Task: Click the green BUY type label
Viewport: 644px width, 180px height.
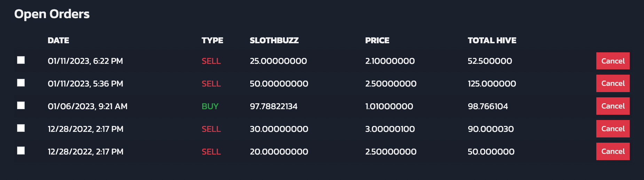Action: tap(210, 106)
